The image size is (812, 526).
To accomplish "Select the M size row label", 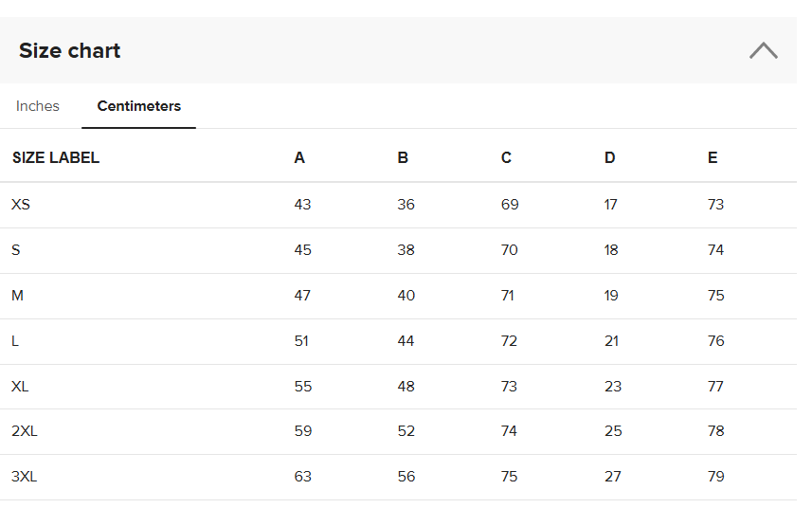I will [17, 296].
